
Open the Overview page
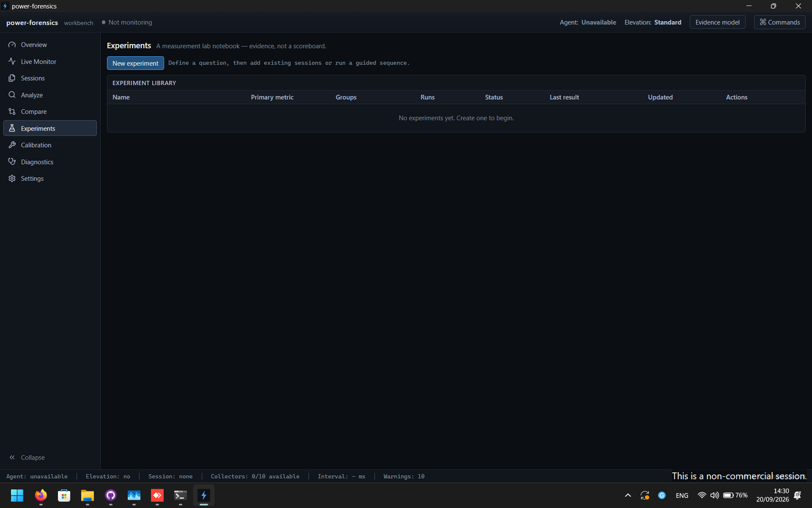tap(50, 45)
